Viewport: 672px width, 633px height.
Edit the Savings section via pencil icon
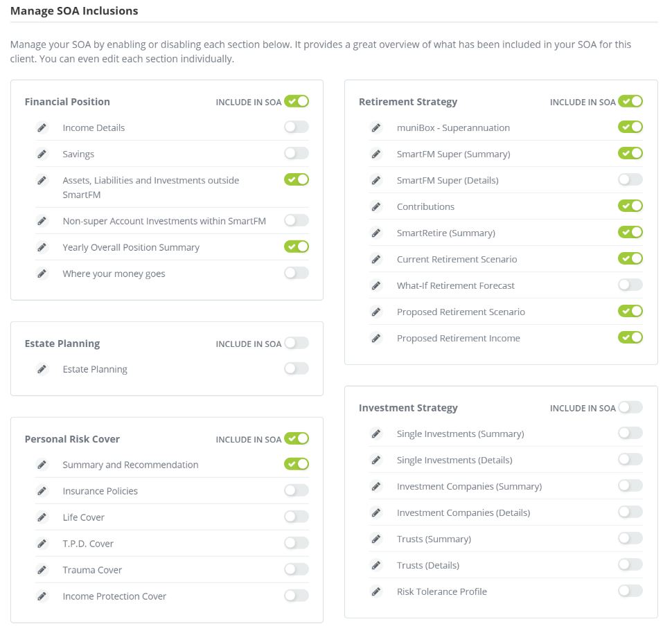tap(42, 154)
